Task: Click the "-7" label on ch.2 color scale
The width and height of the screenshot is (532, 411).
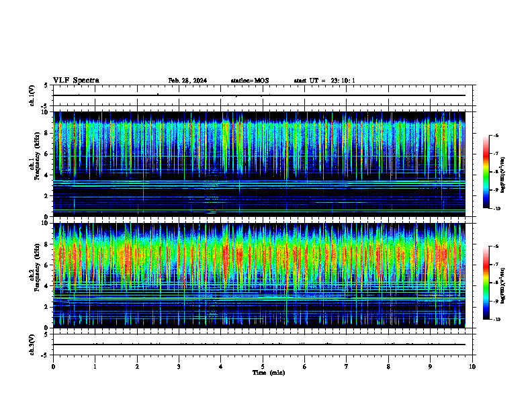Action: [x=496, y=265]
